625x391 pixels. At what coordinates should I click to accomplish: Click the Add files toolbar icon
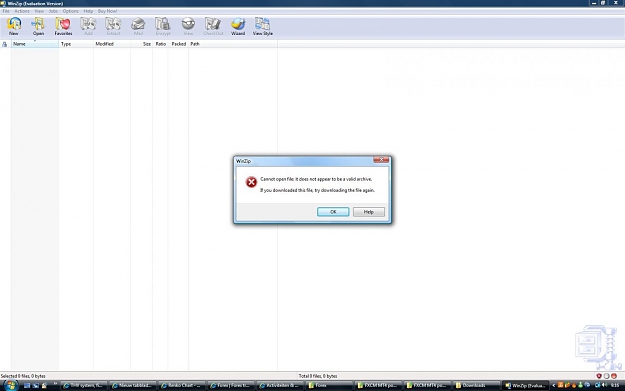(88, 27)
